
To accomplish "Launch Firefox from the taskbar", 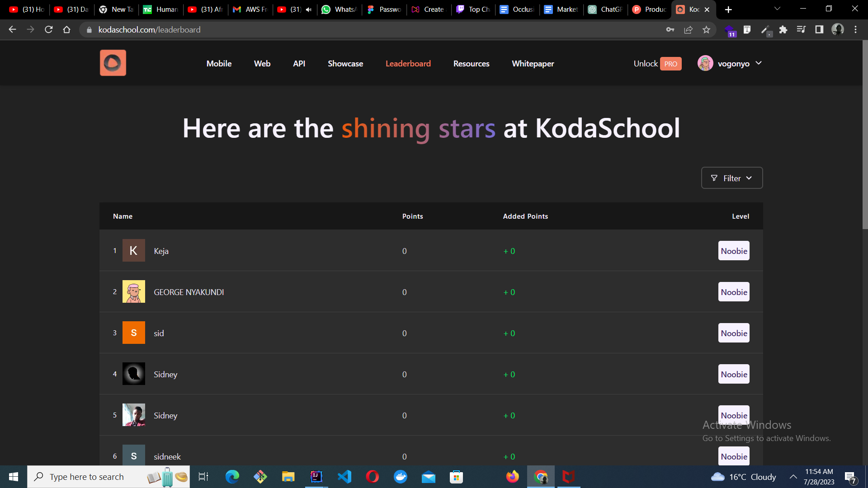I will click(513, 477).
